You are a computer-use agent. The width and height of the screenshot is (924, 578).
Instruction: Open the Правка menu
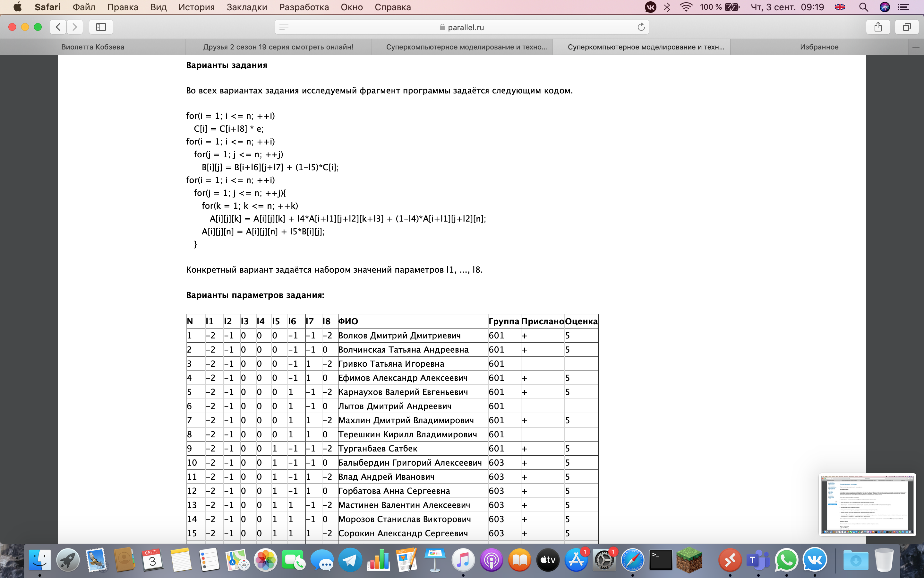tap(123, 7)
